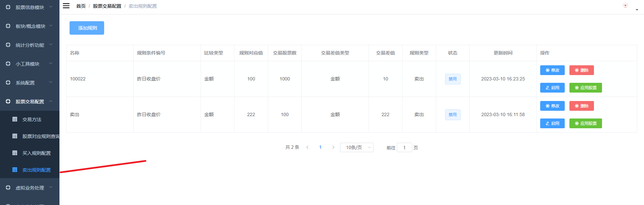The height and width of the screenshot is (205, 644).
Task: Go to 首页 in the breadcrumb
Action: coord(81,6)
